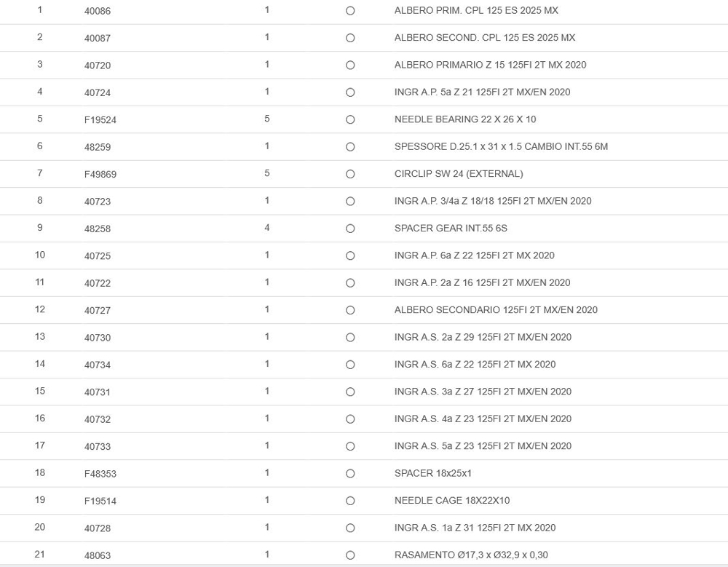Open part number 48259
Viewport: 728px width, 567px height.
click(x=98, y=147)
